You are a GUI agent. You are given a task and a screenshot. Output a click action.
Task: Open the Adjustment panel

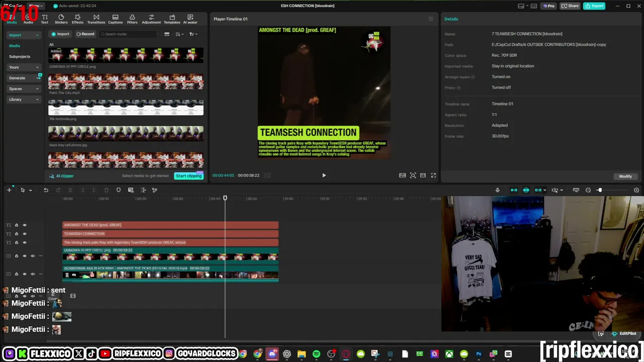click(151, 19)
